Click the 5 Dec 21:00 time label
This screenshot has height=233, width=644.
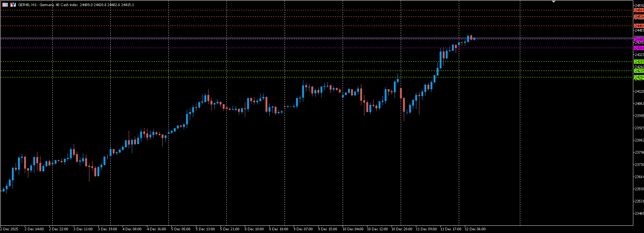(x=230, y=229)
